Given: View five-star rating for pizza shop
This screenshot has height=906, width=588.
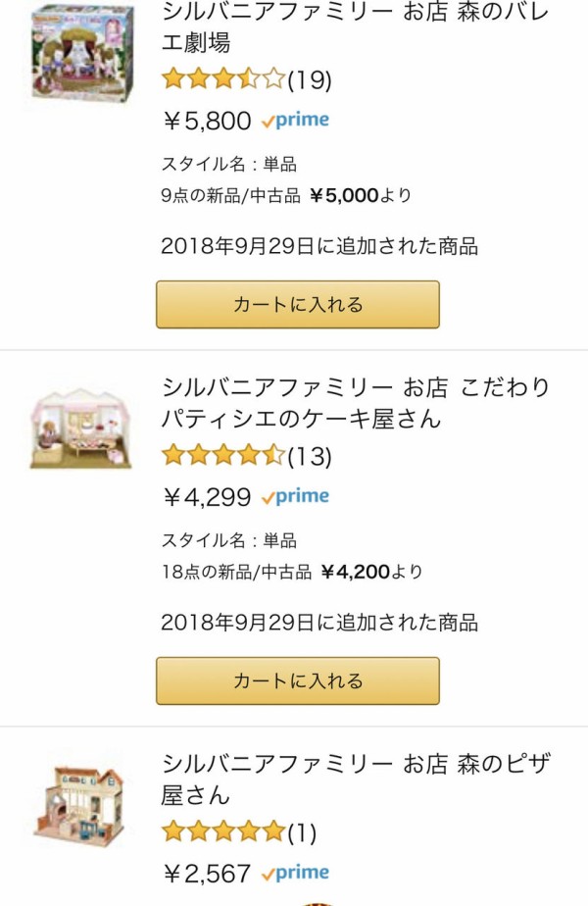Looking at the screenshot, I should click(x=223, y=831).
